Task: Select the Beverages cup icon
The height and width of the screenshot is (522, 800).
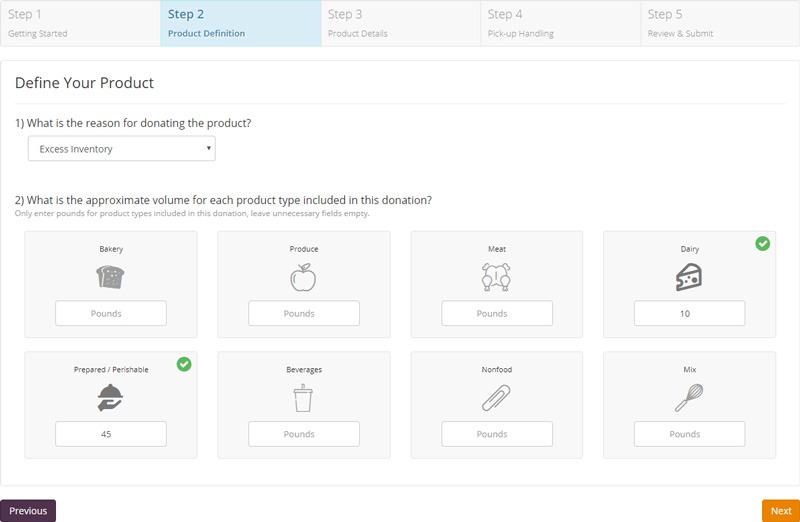Action: (x=303, y=398)
